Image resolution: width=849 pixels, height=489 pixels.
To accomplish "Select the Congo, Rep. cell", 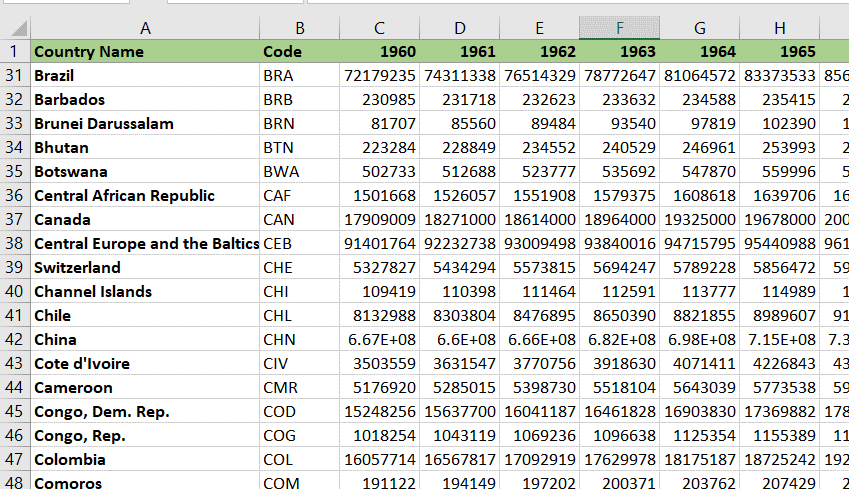I will pyautogui.click(x=145, y=435).
